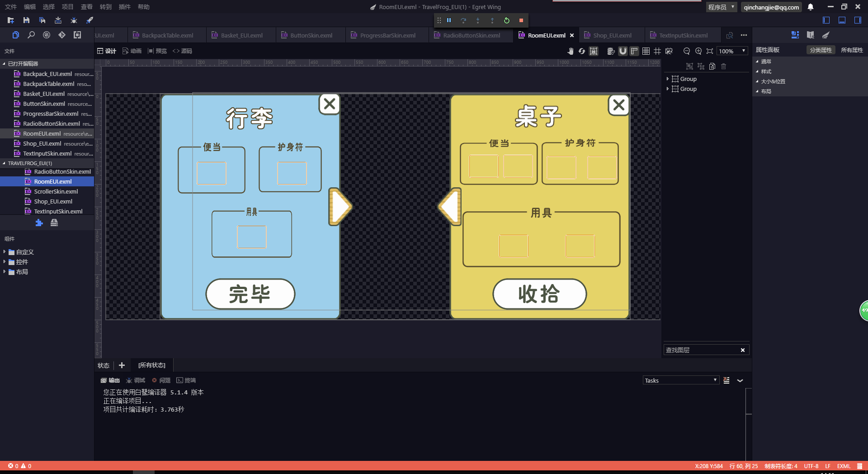Click the red stop debug icon
Screen dimensions: 868x474
coord(521,20)
